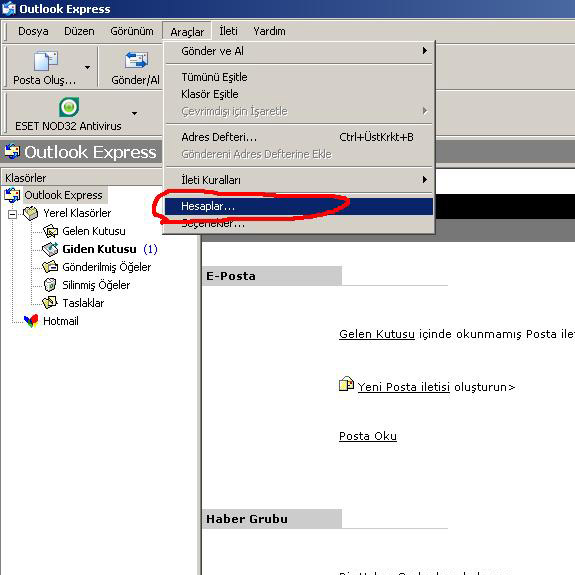Click the Outlook Express banner icon
Viewport: 575px width, 575px height.
[12, 151]
